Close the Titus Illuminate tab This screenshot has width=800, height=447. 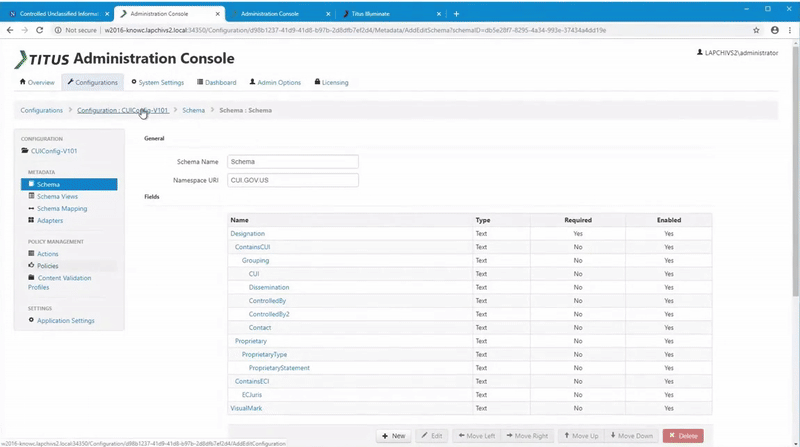click(439, 14)
